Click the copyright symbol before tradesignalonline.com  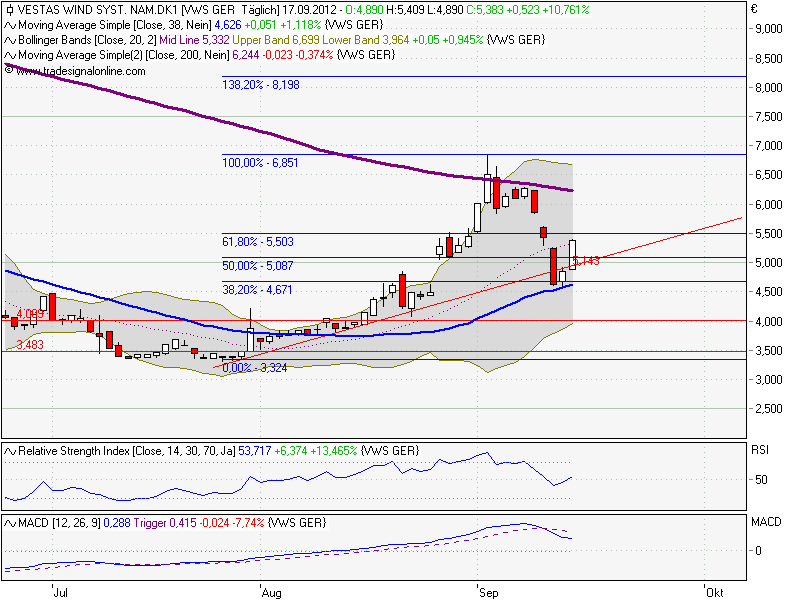[x=9, y=70]
